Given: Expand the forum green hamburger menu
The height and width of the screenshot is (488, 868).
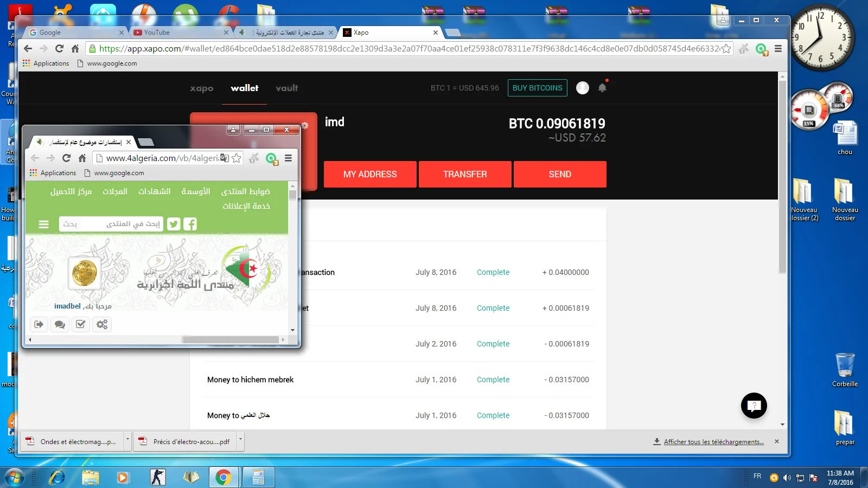Looking at the screenshot, I should coord(44,224).
